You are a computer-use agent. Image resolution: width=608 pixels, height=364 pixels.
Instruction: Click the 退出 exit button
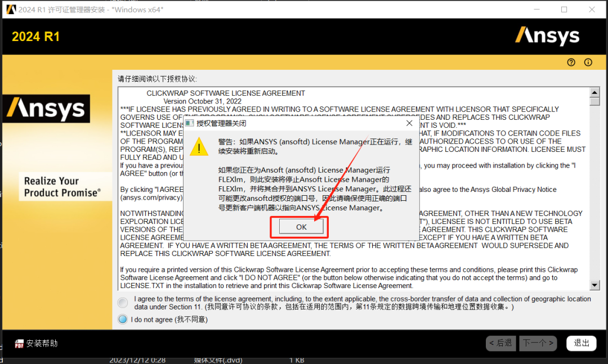click(x=581, y=343)
